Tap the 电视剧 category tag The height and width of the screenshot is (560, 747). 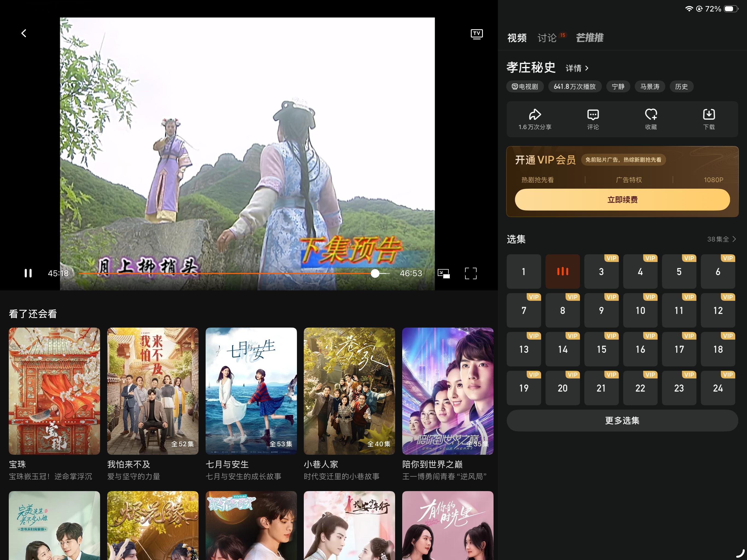tap(525, 86)
